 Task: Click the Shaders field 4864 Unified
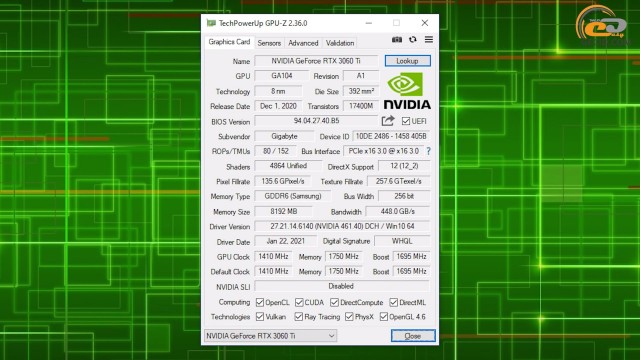tap(288, 166)
